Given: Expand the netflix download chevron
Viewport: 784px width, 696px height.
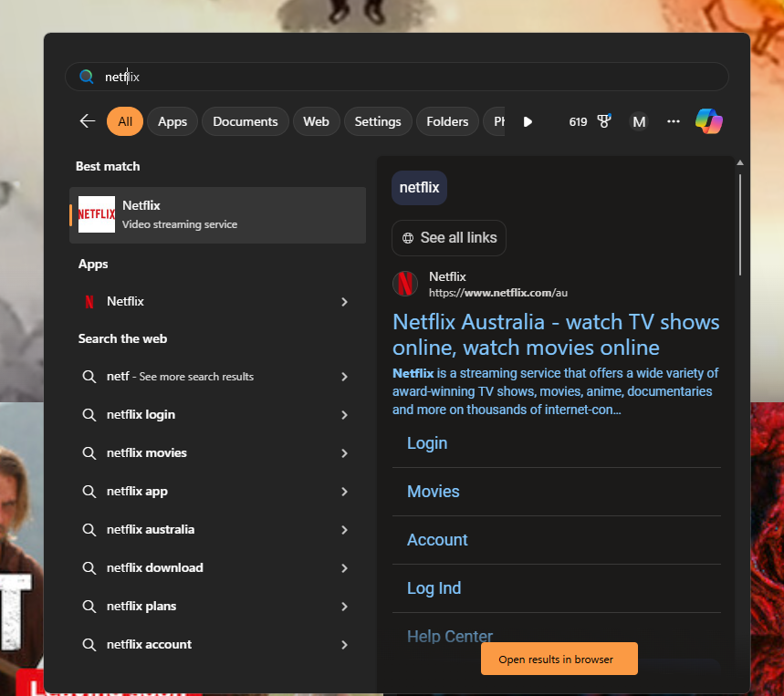Looking at the screenshot, I should tap(344, 568).
